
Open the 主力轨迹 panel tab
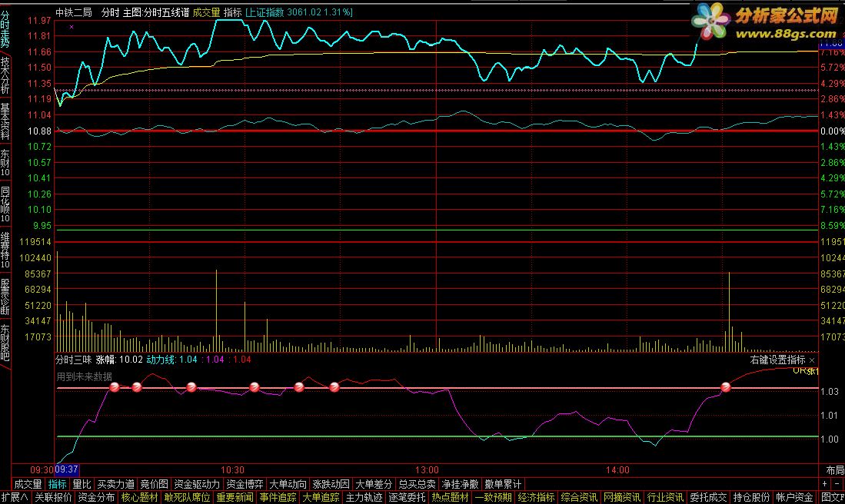[364, 498]
